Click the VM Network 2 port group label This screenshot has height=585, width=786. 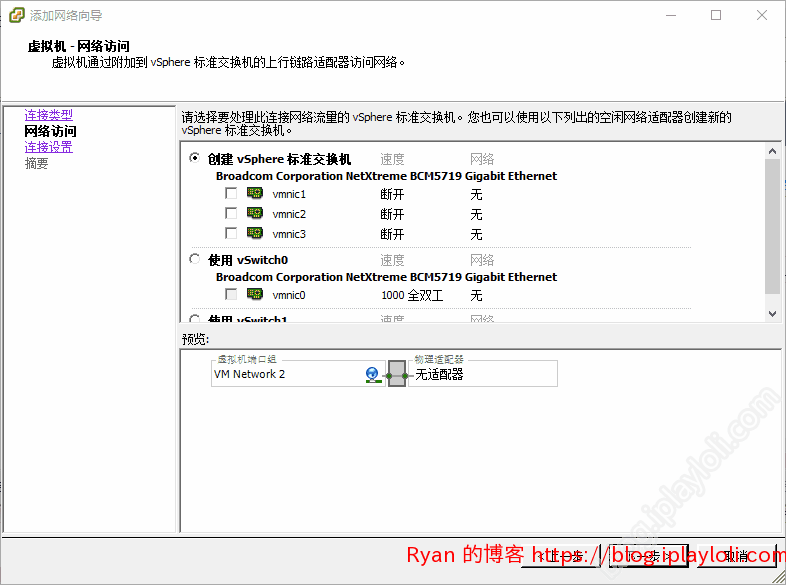249,374
